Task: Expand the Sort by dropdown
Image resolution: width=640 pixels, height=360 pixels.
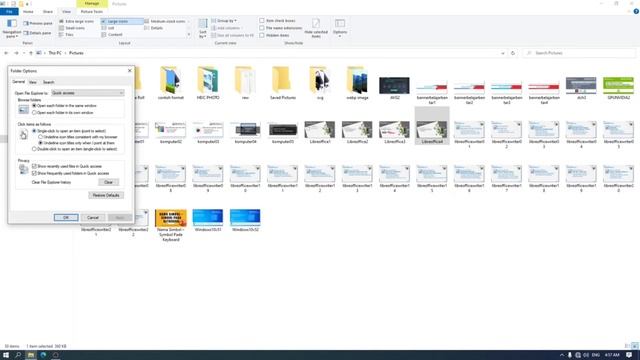Action: [202, 29]
